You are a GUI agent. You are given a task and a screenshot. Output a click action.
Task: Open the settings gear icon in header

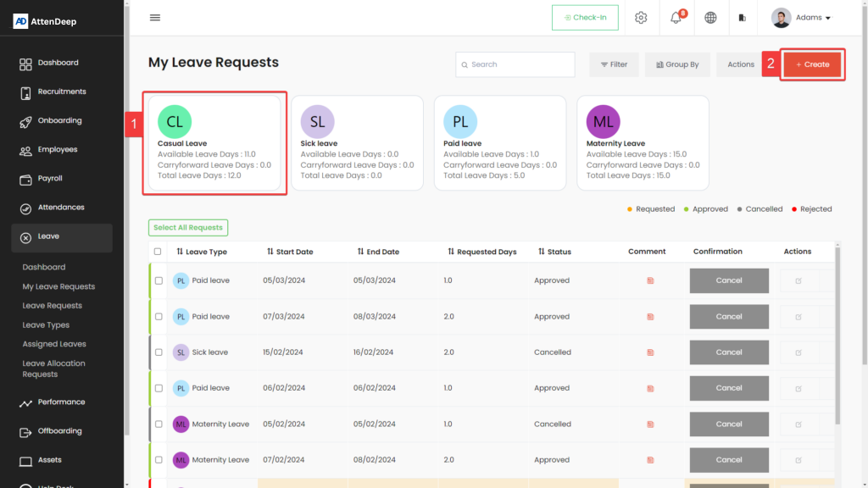(x=641, y=18)
